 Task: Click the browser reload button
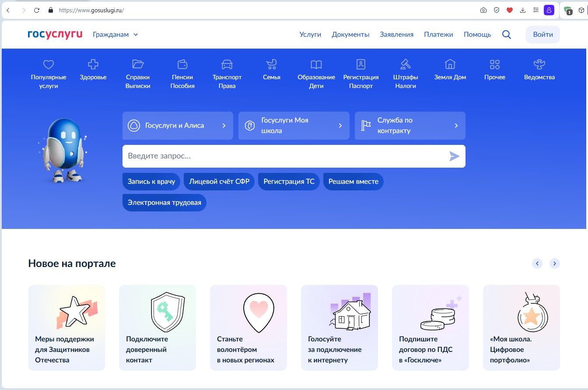coord(37,10)
